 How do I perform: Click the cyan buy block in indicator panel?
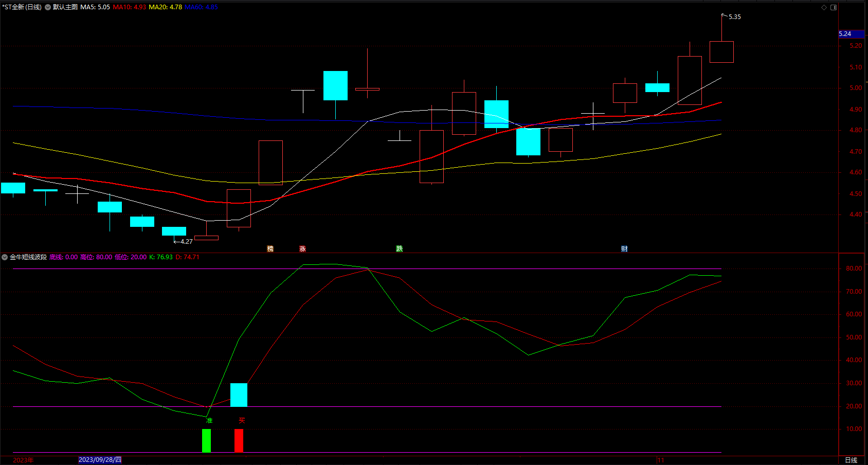tap(239, 395)
